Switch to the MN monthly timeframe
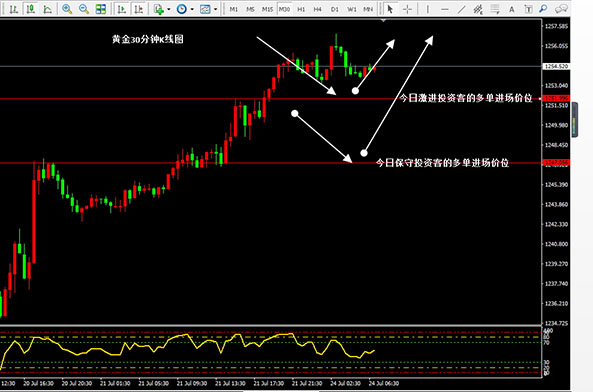The height and width of the screenshot is (392, 593). point(368,9)
